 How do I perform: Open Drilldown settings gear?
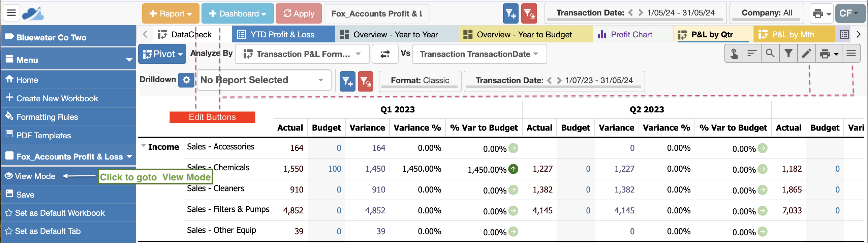tap(186, 80)
